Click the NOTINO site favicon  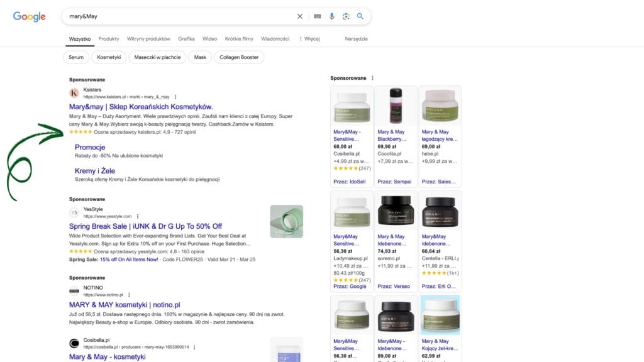point(74,291)
